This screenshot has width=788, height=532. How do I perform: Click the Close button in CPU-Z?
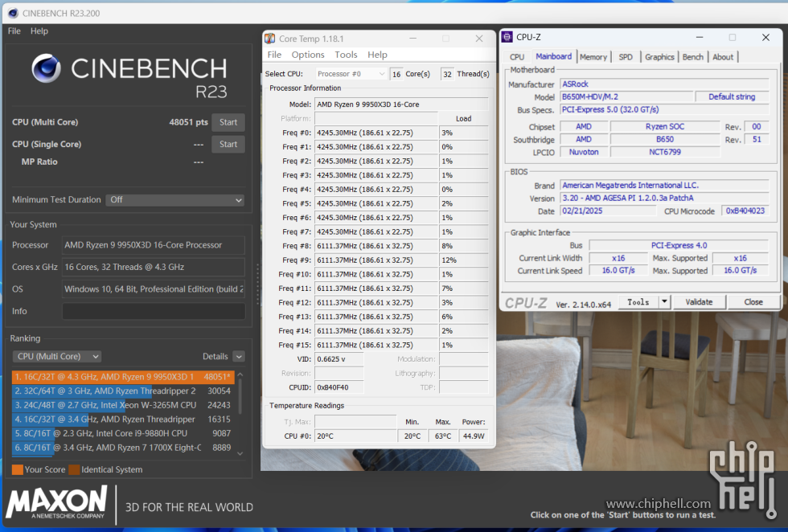point(753,302)
